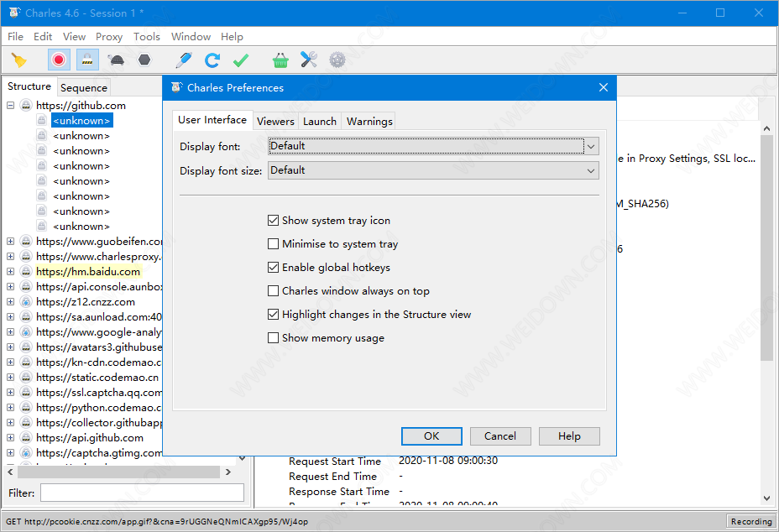779x532 pixels.
Task: Open Settings with the gear toolbar icon
Action: pos(337,60)
